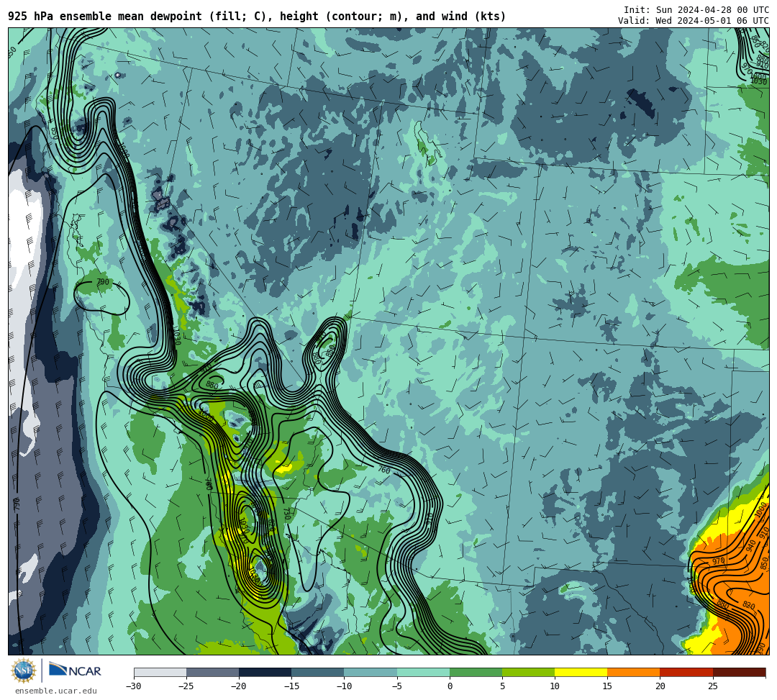The height and width of the screenshot is (700, 777).
Task: Pick the dark navy -20 to -15 colorbar segment
Action: coord(265,672)
